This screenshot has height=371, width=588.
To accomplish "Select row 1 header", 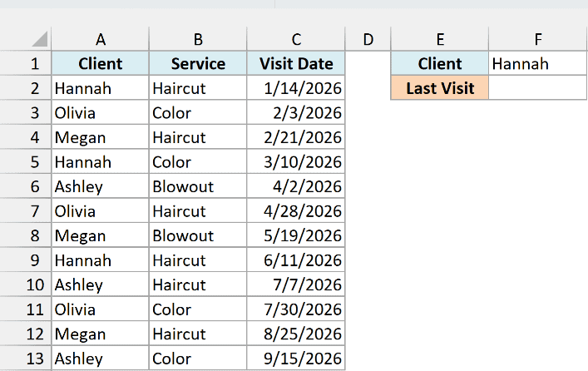I will pos(26,63).
